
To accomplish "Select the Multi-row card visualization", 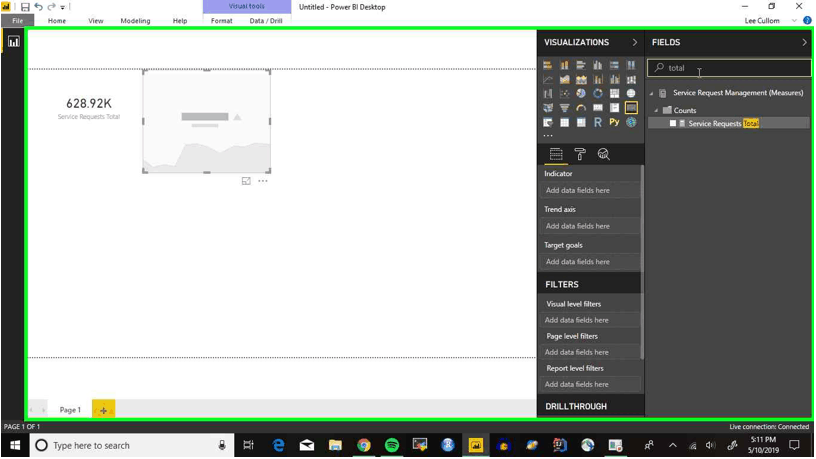I will tap(614, 108).
